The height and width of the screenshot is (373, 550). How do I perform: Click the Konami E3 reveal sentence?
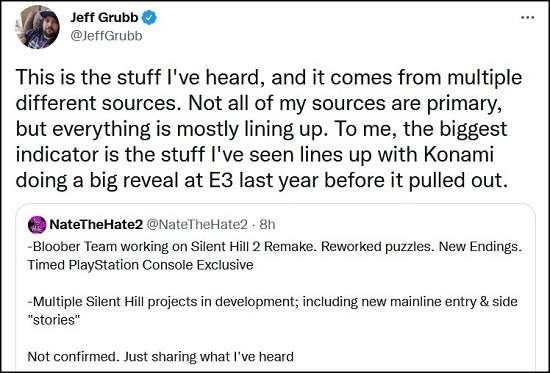click(x=261, y=154)
